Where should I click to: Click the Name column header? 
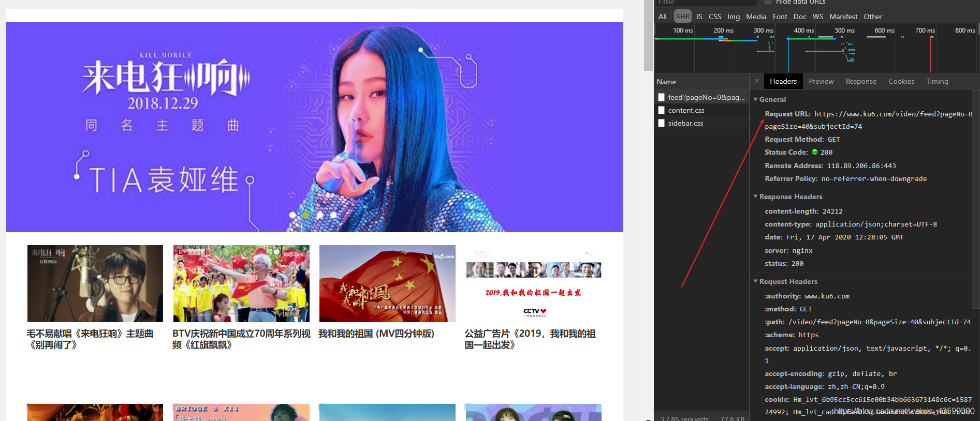(x=701, y=82)
